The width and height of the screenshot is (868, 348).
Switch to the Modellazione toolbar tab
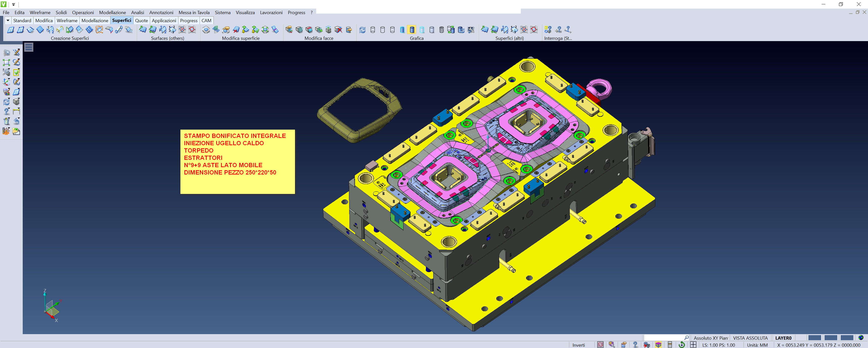(95, 20)
